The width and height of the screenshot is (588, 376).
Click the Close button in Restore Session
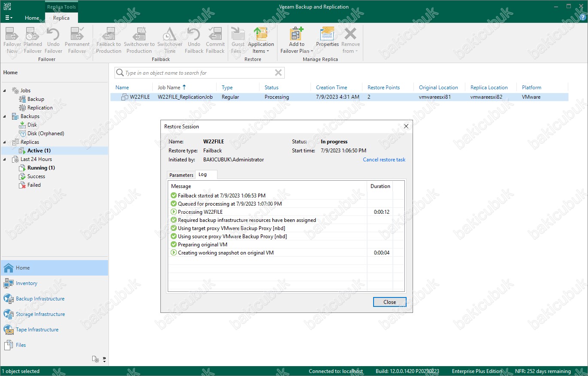[x=389, y=302]
